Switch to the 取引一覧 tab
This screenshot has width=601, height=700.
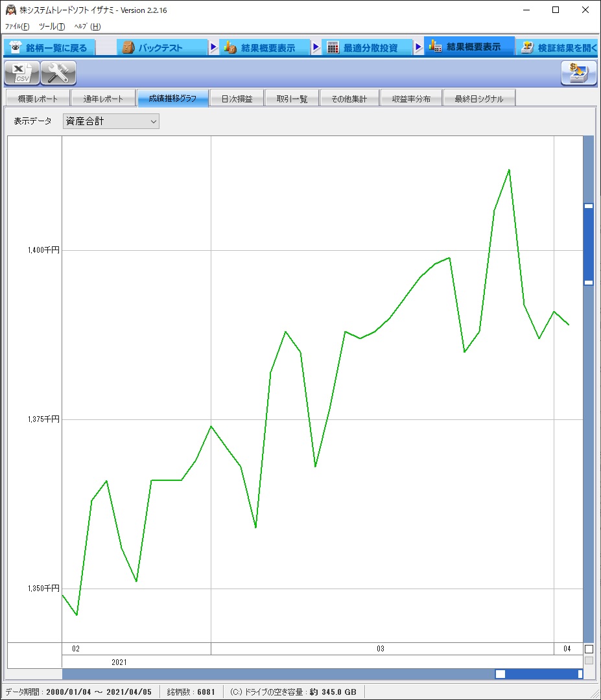click(x=292, y=99)
